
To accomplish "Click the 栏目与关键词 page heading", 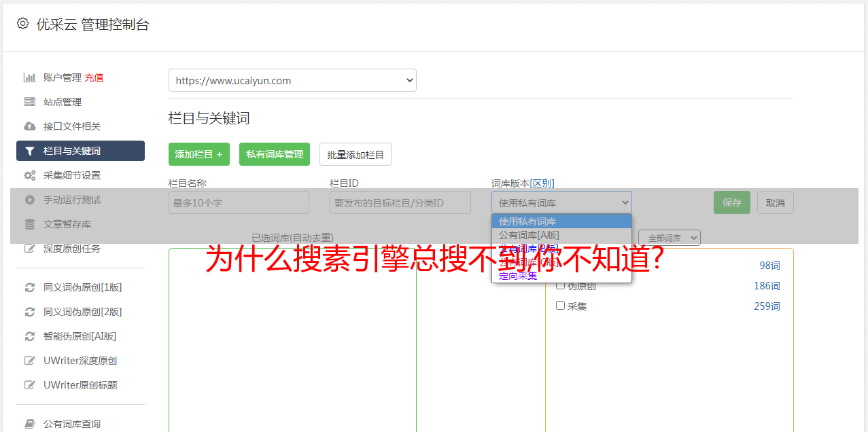I will 209,118.
